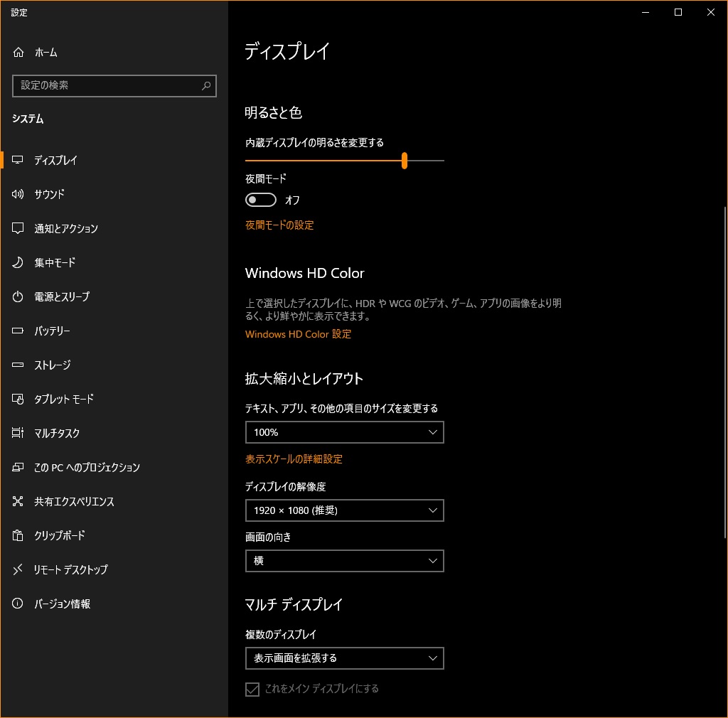The image size is (728, 718).
Task: Click the built-in display brightness slider handle
Action: click(404, 161)
